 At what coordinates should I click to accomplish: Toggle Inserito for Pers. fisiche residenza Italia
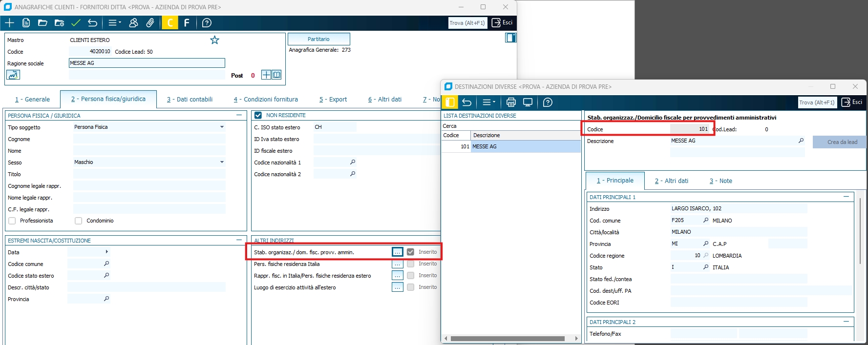(410, 264)
